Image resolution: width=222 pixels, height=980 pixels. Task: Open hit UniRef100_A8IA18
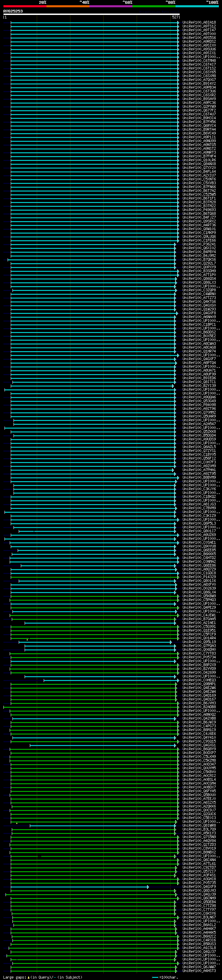point(199,23)
